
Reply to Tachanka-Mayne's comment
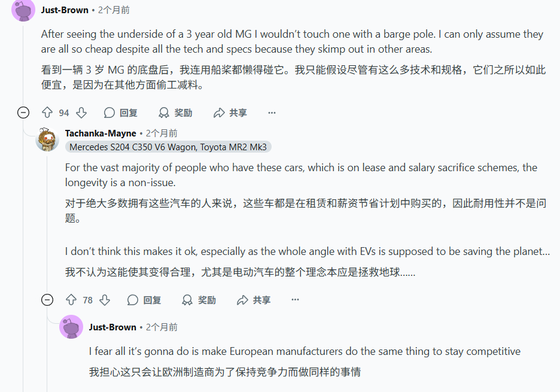click(x=145, y=300)
